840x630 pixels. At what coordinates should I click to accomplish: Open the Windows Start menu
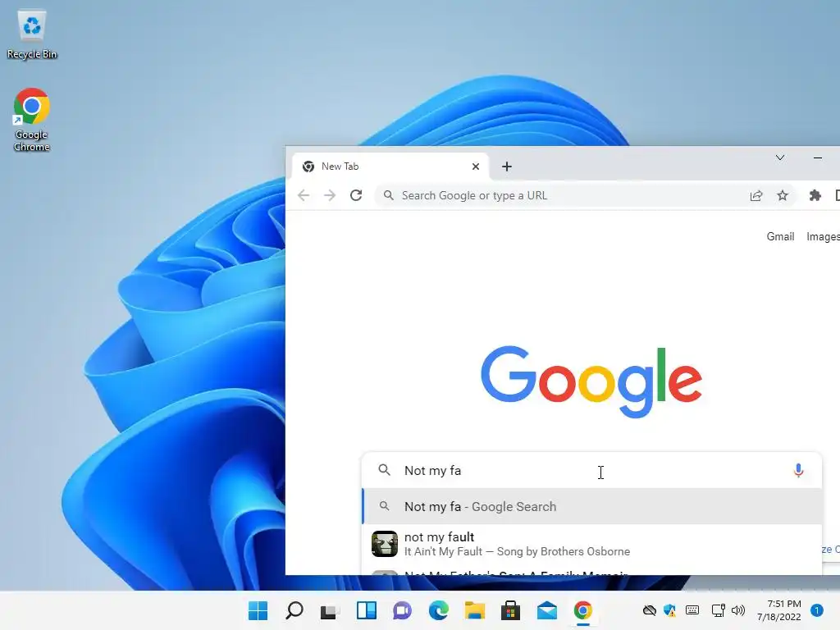click(258, 610)
